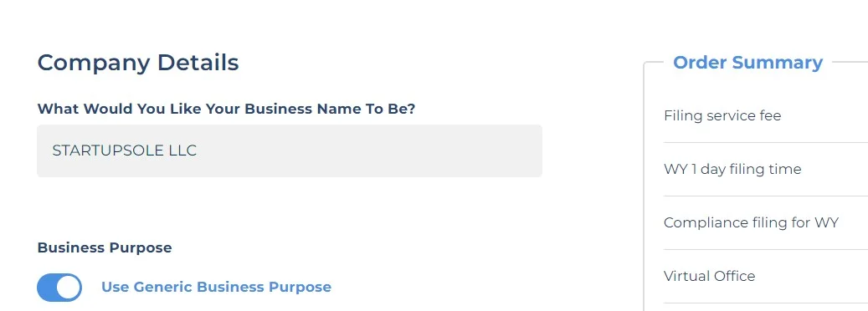Click the word Compliance in order list

pos(704,222)
